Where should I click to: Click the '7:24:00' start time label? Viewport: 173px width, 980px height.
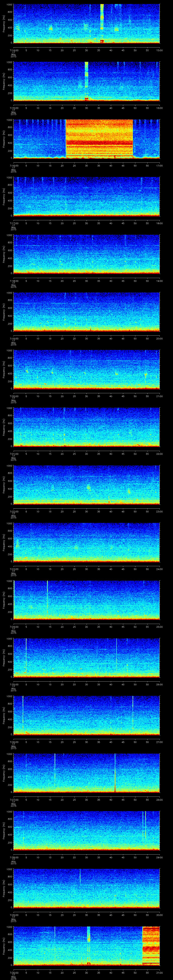pos(14,627)
